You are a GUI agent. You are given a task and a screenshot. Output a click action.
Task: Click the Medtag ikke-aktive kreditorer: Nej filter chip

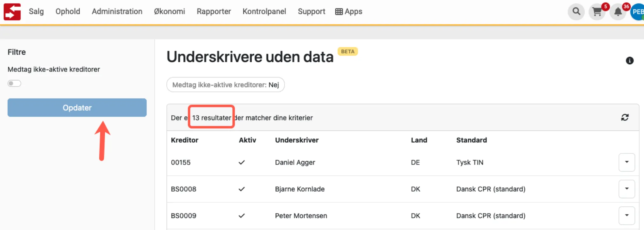pos(226,85)
